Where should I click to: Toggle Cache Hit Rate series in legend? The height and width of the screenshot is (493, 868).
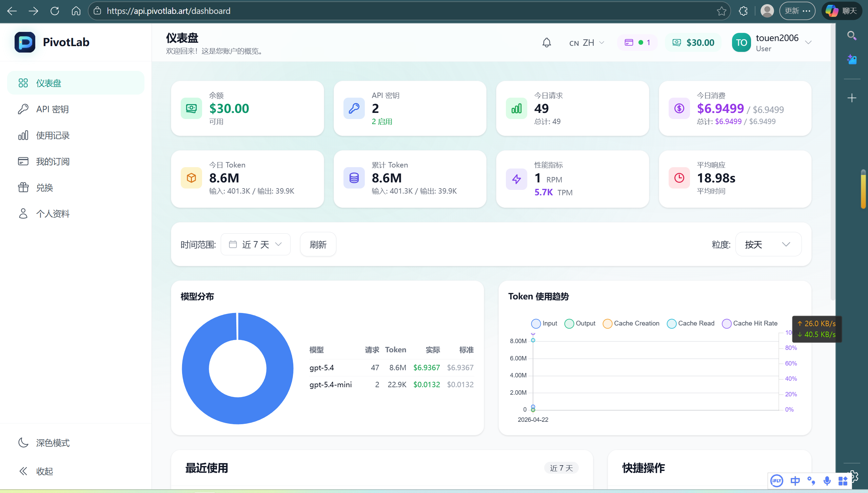pos(750,323)
